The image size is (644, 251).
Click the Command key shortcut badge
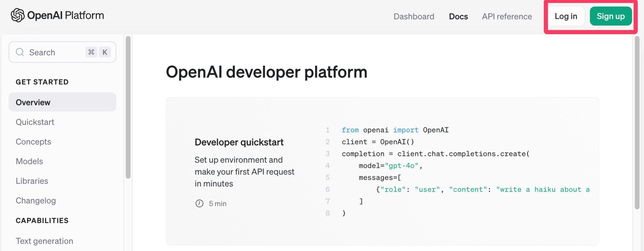click(x=91, y=52)
